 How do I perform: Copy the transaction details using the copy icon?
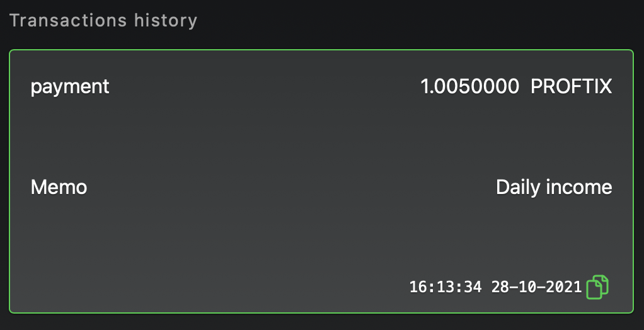coord(597,287)
